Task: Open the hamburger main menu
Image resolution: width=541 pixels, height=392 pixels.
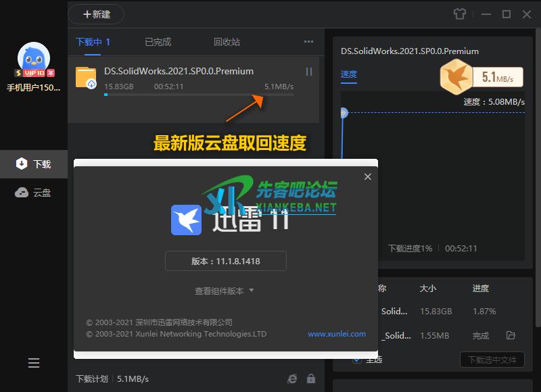Action: pos(34,363)
